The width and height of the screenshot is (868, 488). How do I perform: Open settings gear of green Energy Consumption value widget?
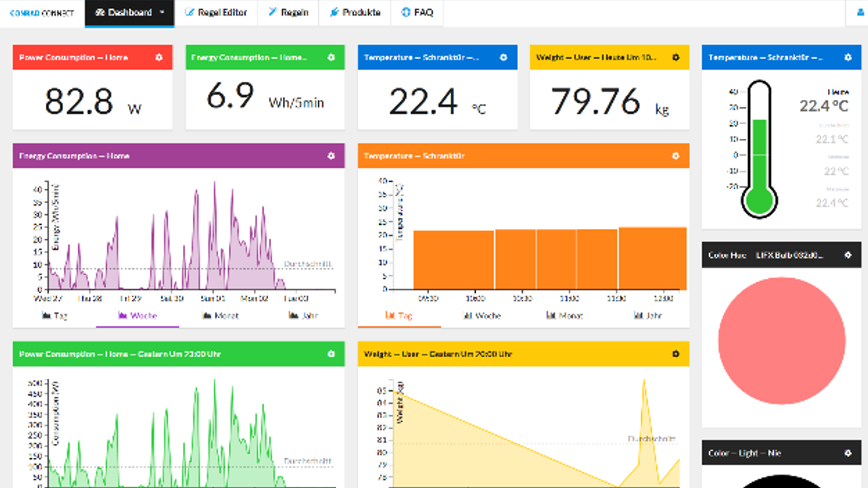331,57
